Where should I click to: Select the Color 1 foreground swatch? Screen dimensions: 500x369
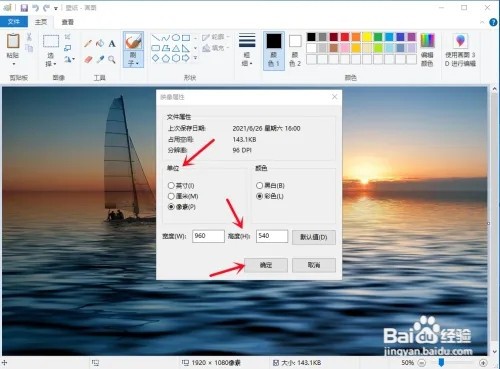tap(274, 50)
